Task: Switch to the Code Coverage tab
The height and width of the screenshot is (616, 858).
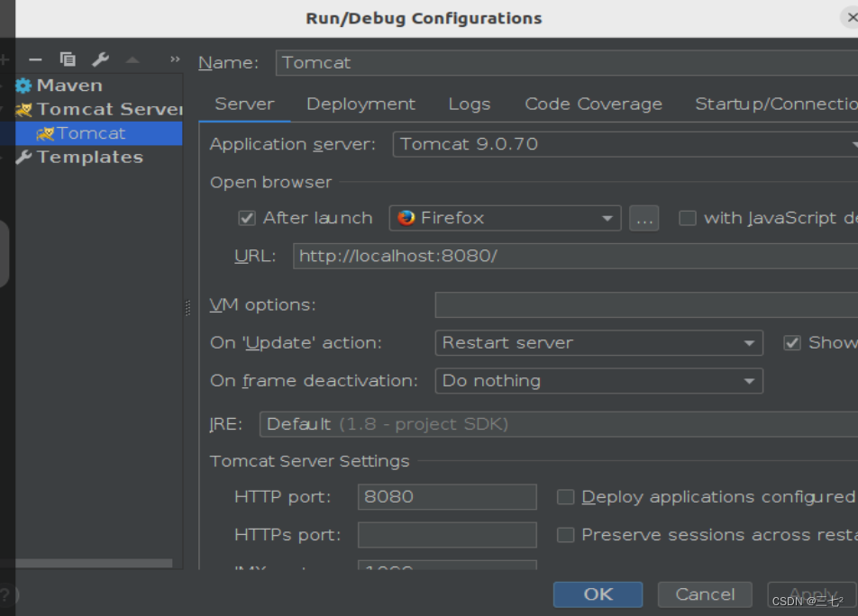Action: tap(594, 104)
